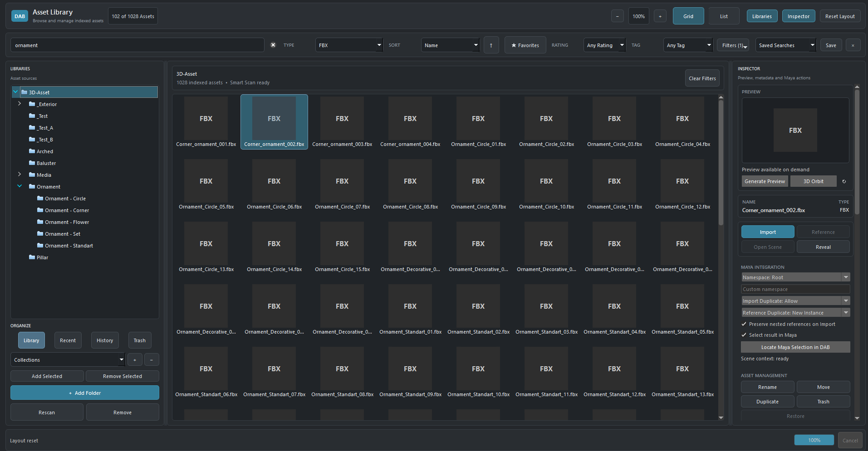Click the DAB logo icon
The image size is (868, 451).
click(20, 16)
